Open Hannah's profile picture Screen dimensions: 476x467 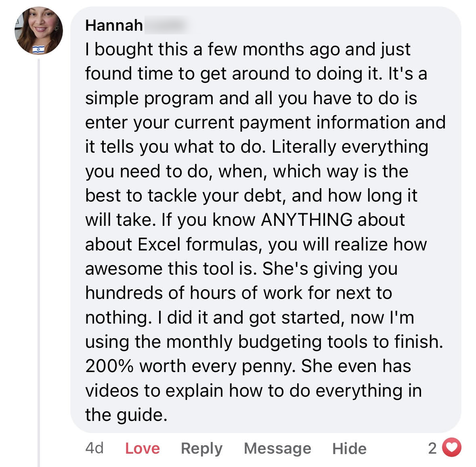39,31
